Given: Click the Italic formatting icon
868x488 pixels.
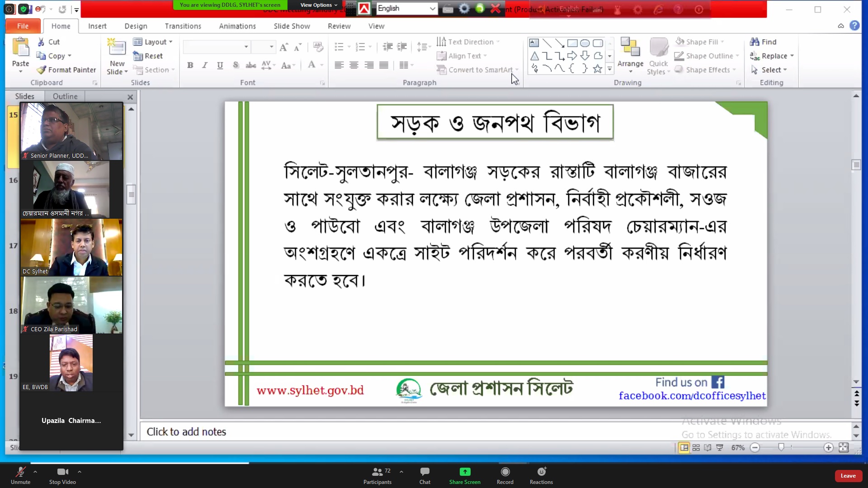Looking at the screenshot, I should click(205, 65).
